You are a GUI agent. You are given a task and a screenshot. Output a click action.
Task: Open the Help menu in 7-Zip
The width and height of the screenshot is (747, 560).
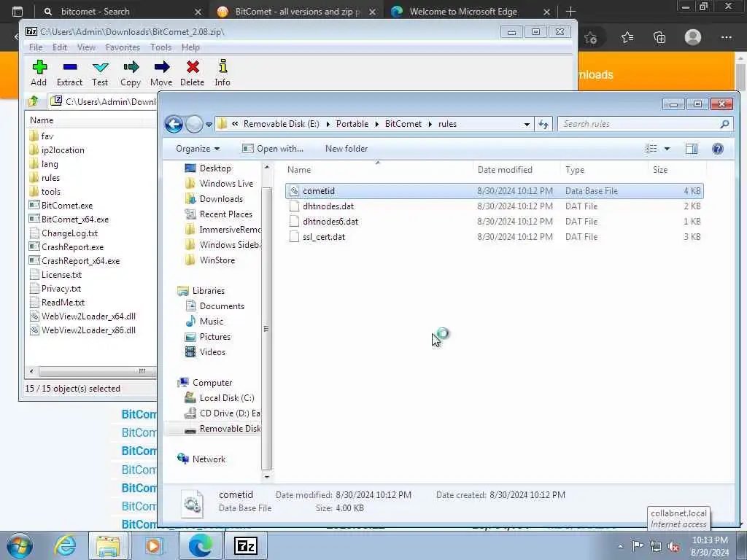coord(190,47)
